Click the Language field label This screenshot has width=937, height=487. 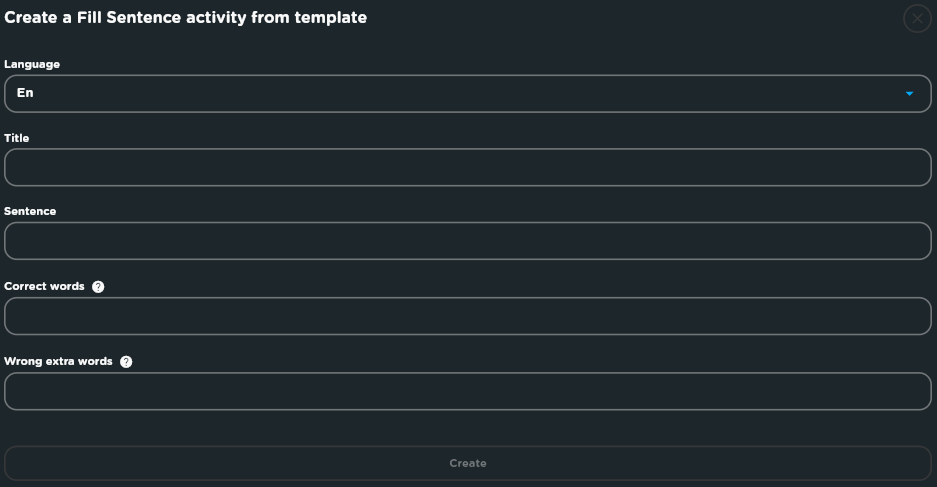[x=32, y=64]
